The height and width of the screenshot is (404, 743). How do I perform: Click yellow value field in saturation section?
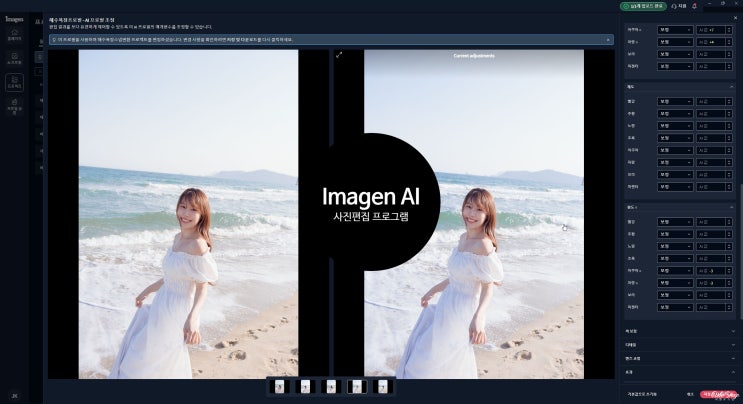pyautogui.click(x=711, y=126)
